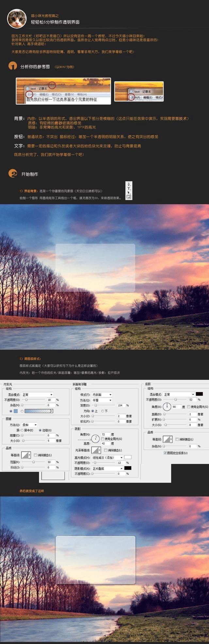Click the 投影 距离 slider
Image resolution: width=209 pixels, height=644 pixels.
tap(175, 414)
